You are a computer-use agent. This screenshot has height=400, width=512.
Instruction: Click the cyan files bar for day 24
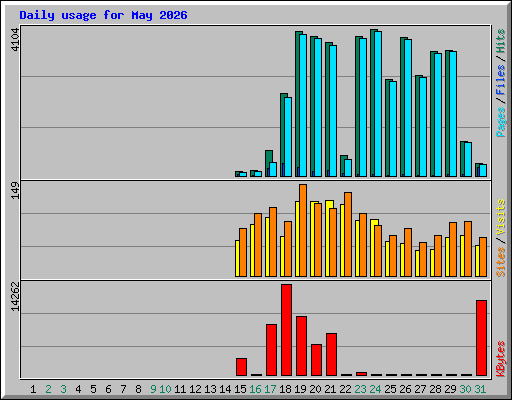pyautogui.click(x=378, y=104)
